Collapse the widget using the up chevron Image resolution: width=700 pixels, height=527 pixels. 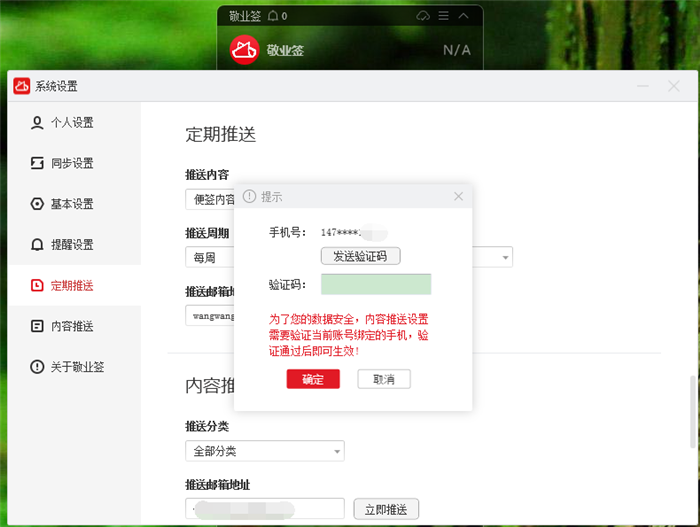[x=463, y=16]
